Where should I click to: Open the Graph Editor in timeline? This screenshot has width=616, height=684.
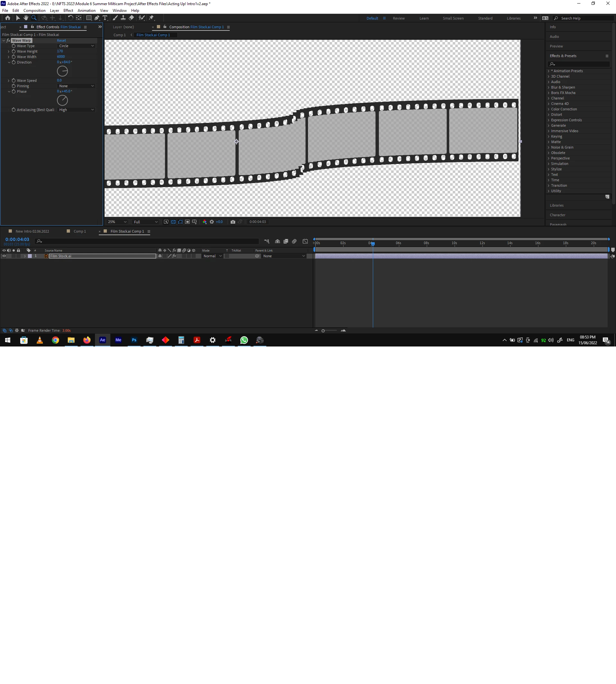(305, 241)
